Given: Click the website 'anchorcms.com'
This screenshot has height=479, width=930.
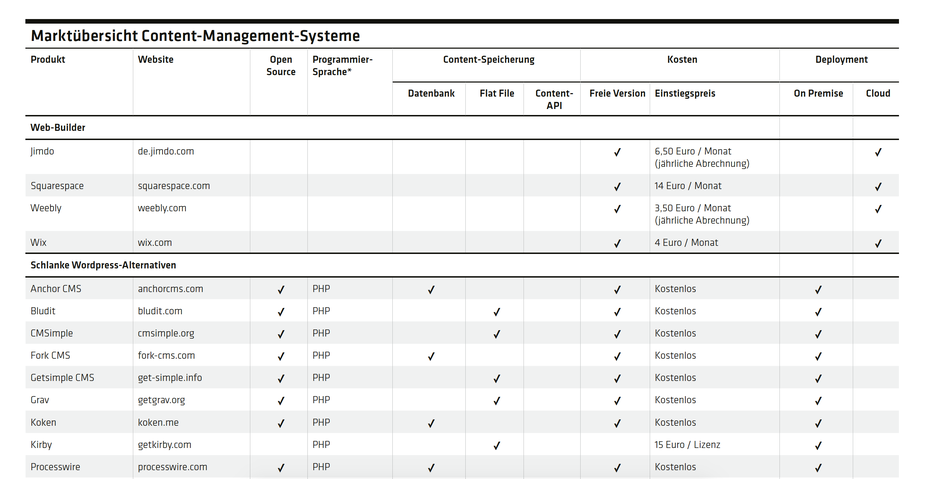Looking at the screenshot, I should pyautogui.click(x=170, y=289).
